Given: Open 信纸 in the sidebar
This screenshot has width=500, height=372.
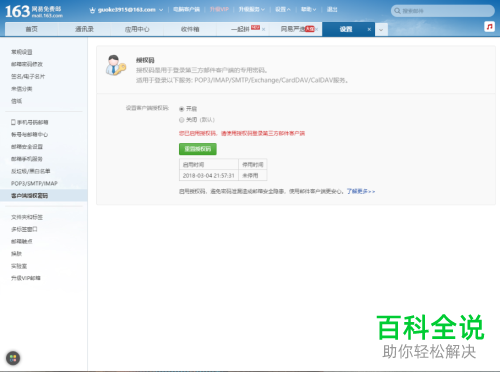Looking at the screenshot, I should coord(16,101).
